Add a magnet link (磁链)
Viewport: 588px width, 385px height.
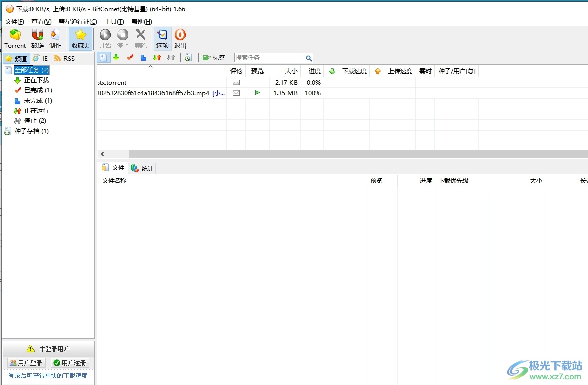point(38,39)
